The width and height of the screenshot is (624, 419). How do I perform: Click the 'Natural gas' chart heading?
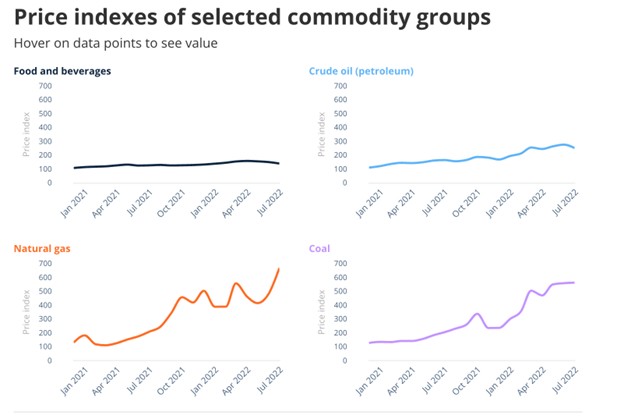pyautogui.click(x=40, y=246)
